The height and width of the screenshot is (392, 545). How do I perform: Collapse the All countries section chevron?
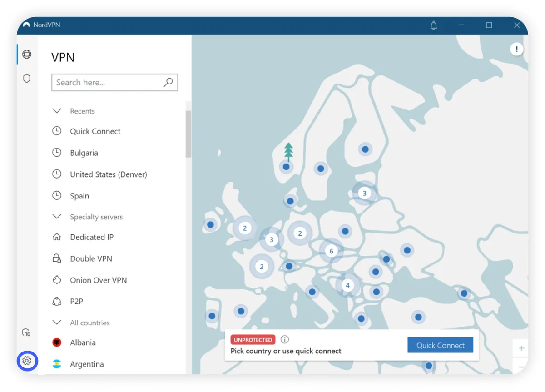57,323
